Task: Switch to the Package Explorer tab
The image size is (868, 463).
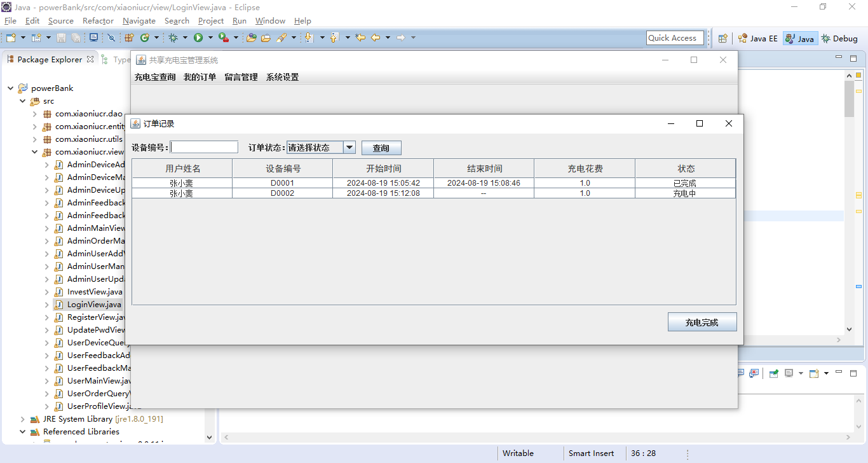Action: pyautogui.click(x=50, y=59)
